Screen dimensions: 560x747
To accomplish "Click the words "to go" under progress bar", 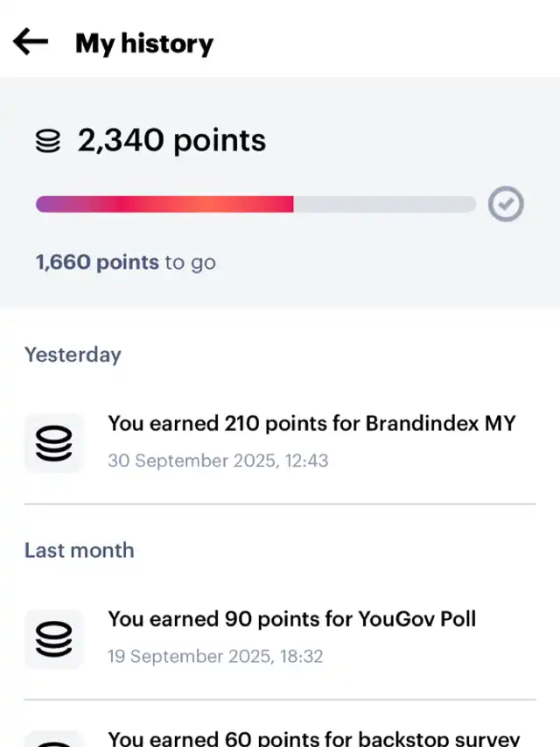I will pos(190,262).
